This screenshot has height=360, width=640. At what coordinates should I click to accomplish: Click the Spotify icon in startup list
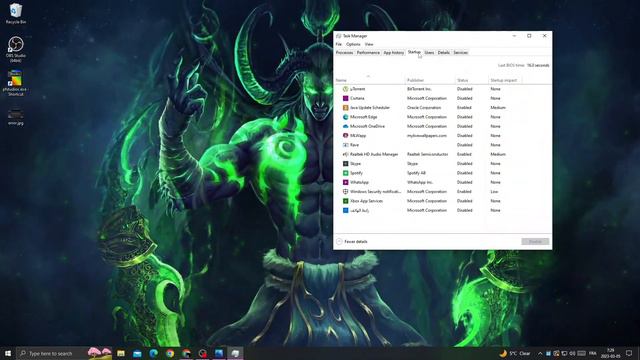point(345,173)
